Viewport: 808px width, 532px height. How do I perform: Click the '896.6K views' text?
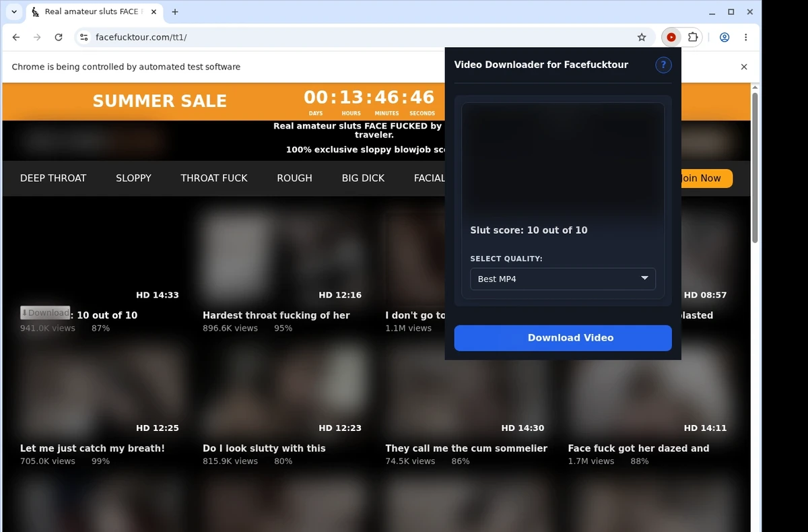[x=230, y=328]
